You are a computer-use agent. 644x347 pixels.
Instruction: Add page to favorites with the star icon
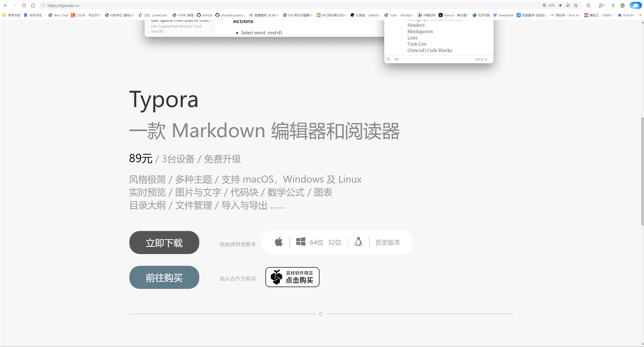(x=576, y=5)
